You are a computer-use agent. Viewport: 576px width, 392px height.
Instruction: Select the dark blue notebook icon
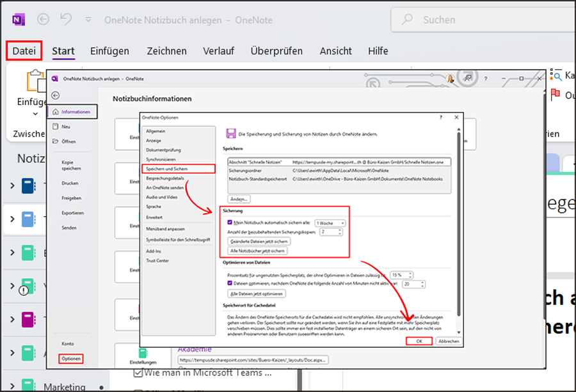[x=29, y=185]
